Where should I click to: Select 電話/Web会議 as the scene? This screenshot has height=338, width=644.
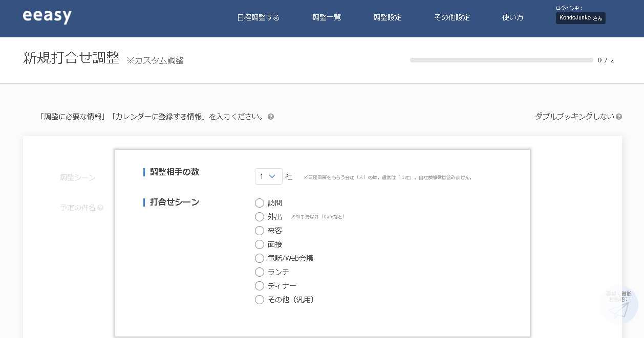pyautogui.click(x=260, y=258)
